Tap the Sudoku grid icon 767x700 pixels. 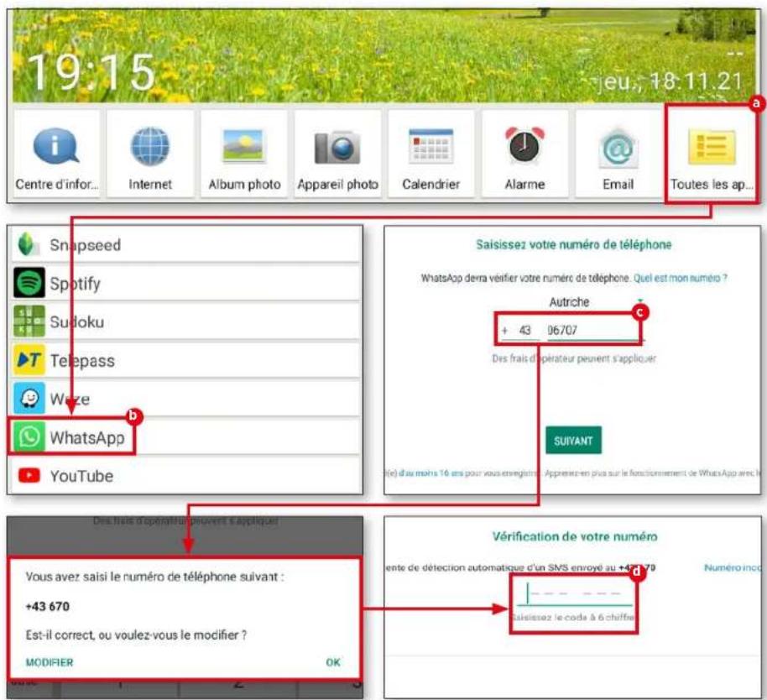[x=29, y=321]
